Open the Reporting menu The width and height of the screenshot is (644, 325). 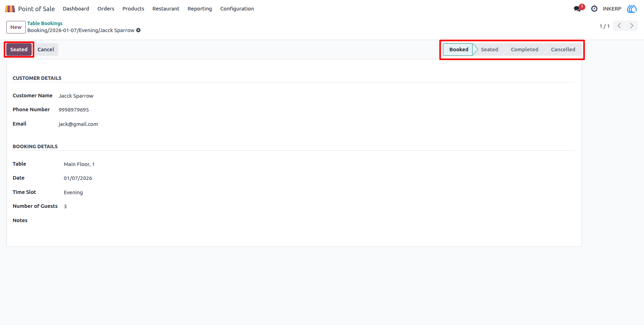[200, 9]
